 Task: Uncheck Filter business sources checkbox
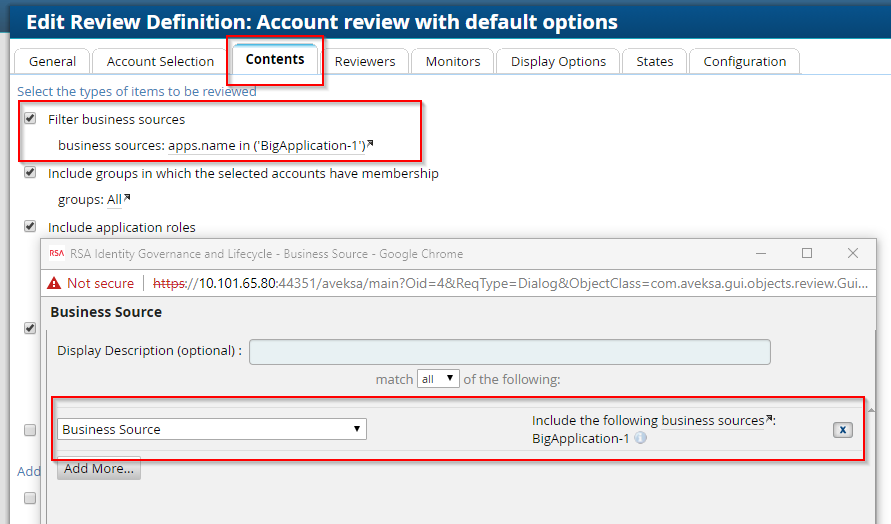tap(30, 119)
